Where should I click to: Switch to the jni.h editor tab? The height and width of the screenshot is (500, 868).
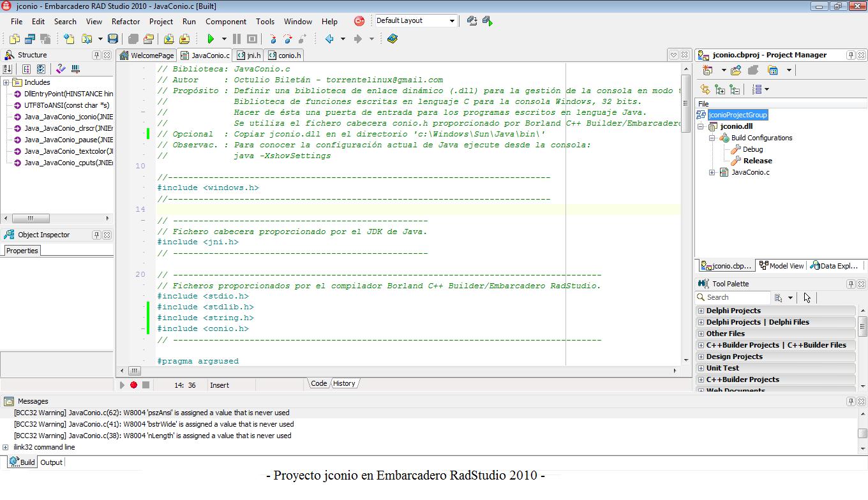249,55
